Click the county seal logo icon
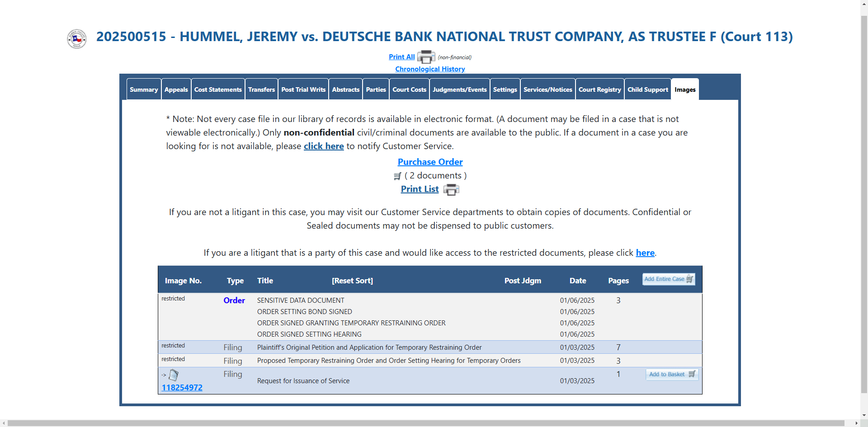This screenshot has width=868, height=427. coord(77,39)
